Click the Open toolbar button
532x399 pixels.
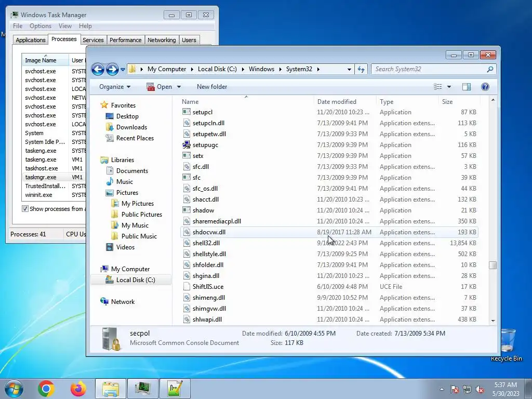159,87
